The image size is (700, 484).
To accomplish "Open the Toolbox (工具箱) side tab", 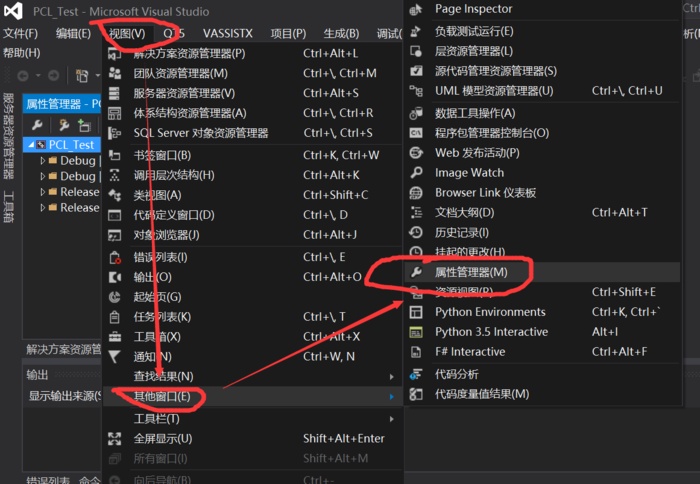I will tap(8, 207).
